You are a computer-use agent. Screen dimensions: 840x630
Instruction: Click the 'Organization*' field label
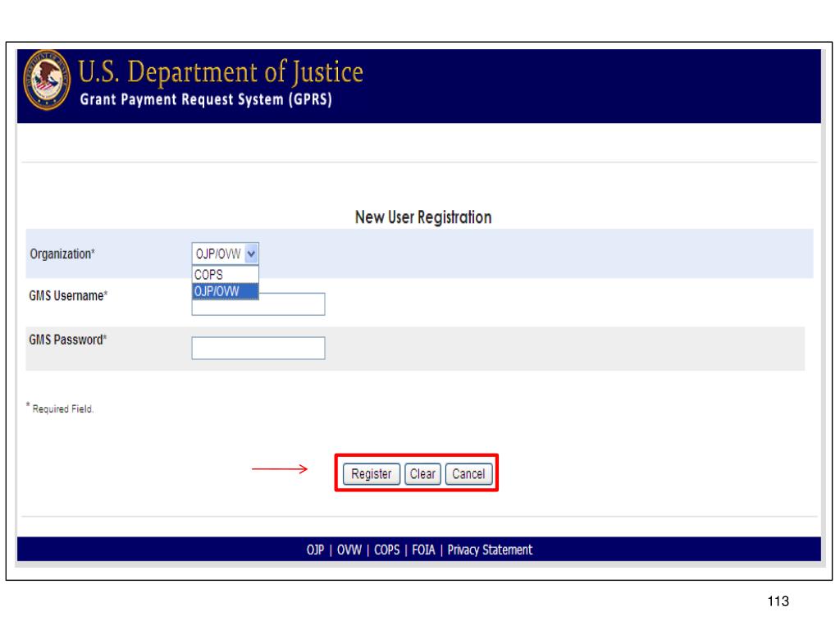click(62, 254)
